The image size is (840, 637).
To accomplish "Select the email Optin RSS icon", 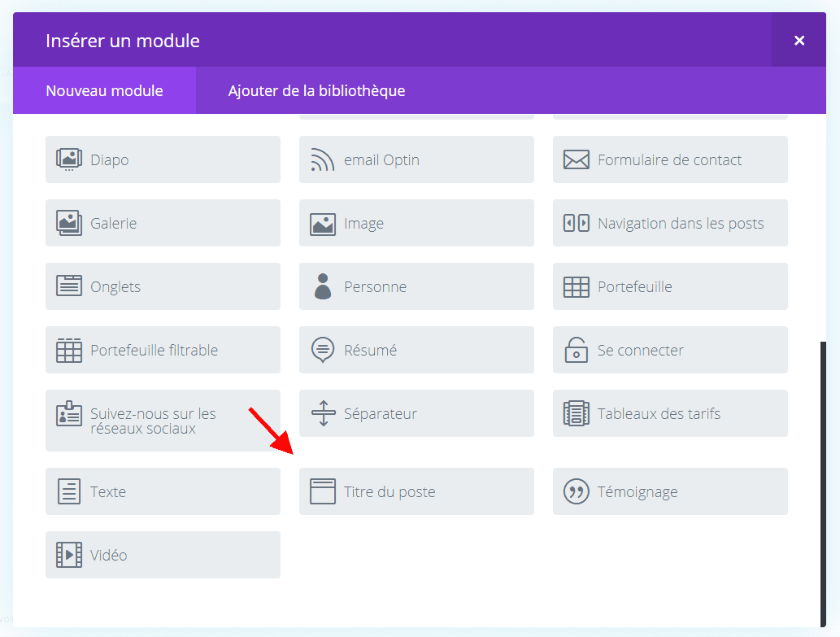I will [x=323, y=159].
